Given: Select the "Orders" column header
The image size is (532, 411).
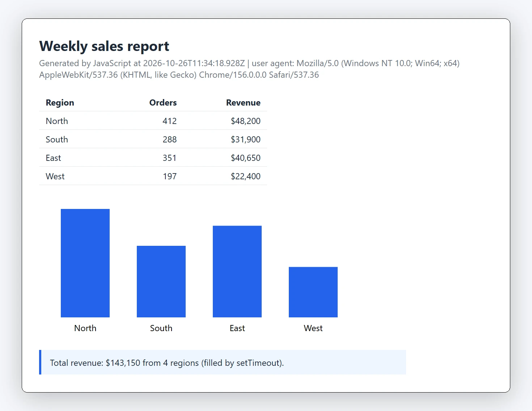Looking at the screenshot, I should (x=163, y=103).
